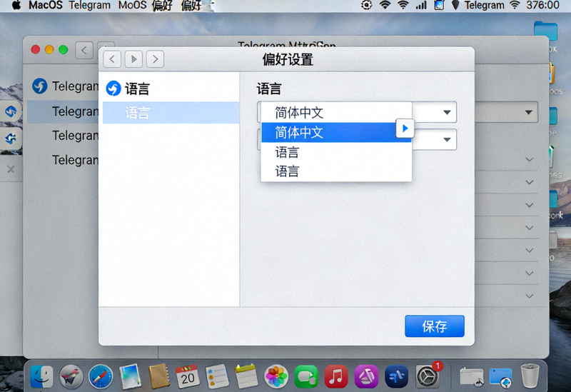Open the purple app icon in dock
Image resolution: width=571 pixels, height=392 pixels.
(x=366, y=376)
